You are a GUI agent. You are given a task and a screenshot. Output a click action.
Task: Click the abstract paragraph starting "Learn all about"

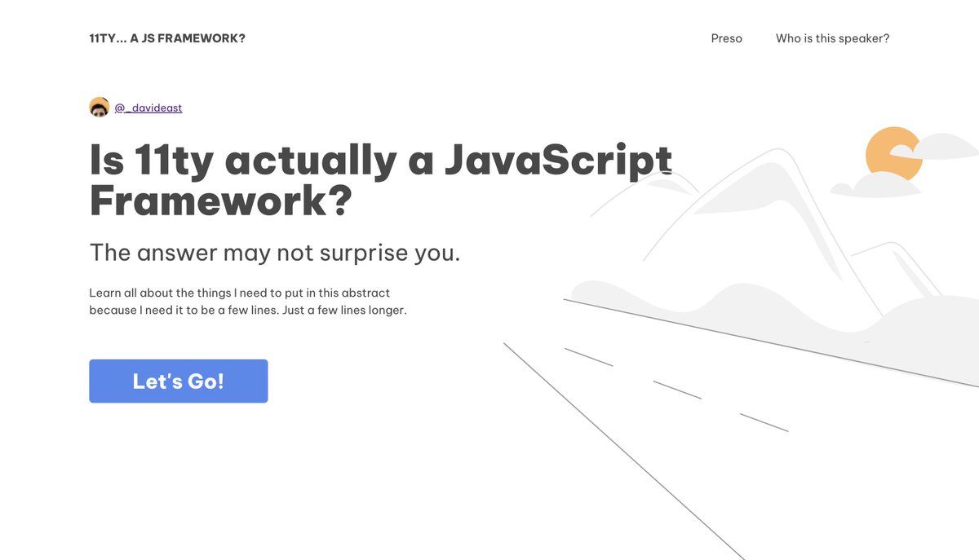(x=248, y=302)
